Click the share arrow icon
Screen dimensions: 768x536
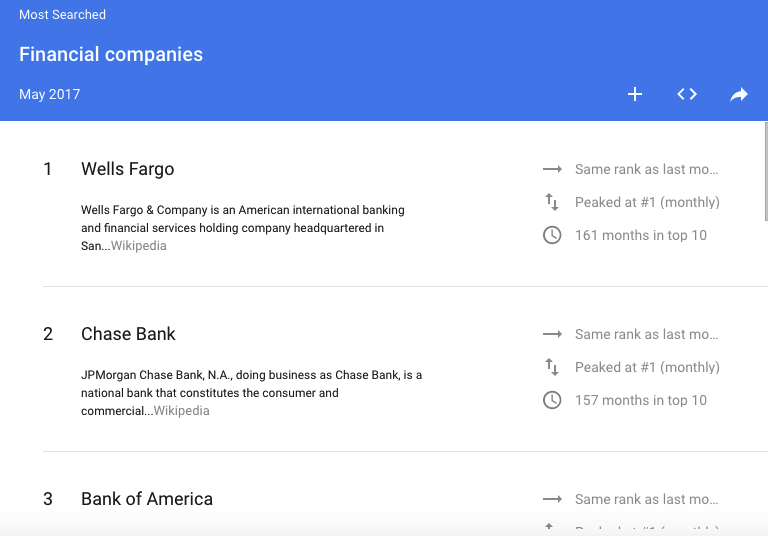(739, 94)
